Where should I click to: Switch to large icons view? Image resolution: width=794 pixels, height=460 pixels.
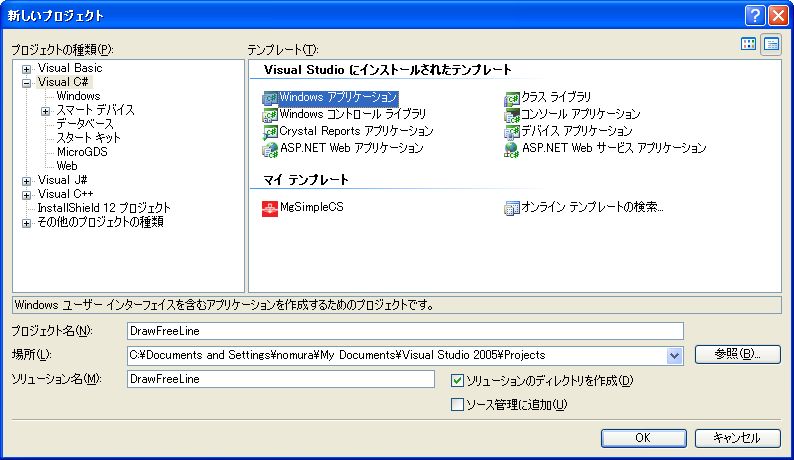748,43
